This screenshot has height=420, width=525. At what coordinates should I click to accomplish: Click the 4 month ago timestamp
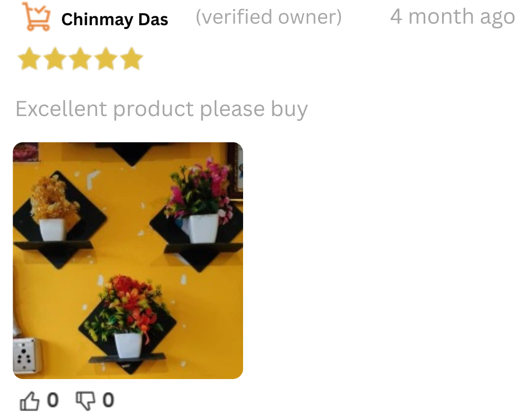[453, 17]
